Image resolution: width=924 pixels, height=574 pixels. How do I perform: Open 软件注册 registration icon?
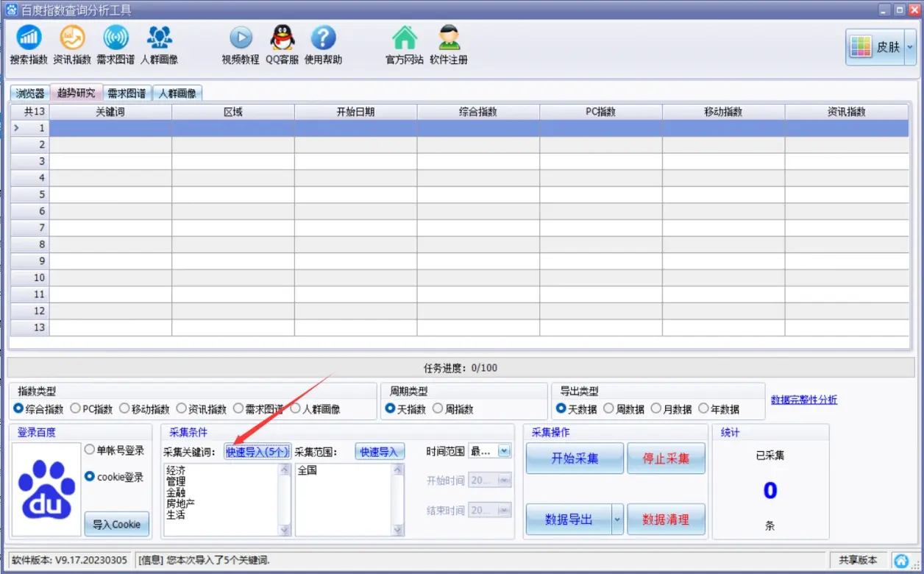[x=449, y=46]
